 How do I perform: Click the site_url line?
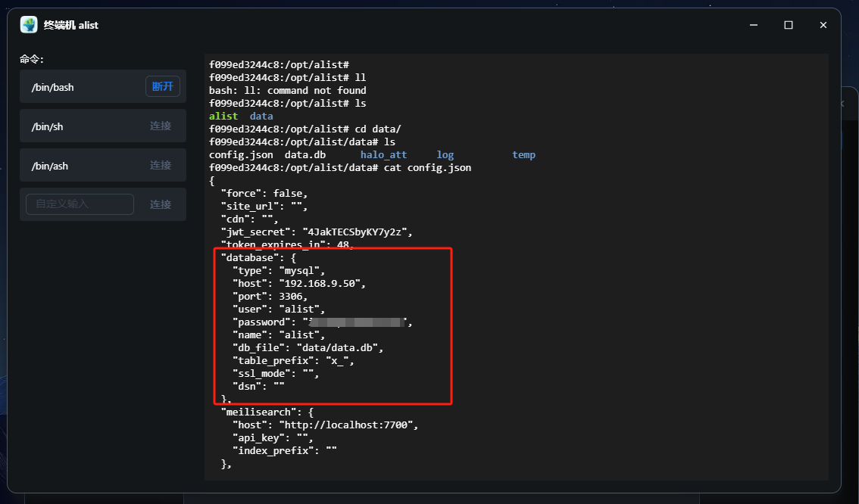pos(264,207)
